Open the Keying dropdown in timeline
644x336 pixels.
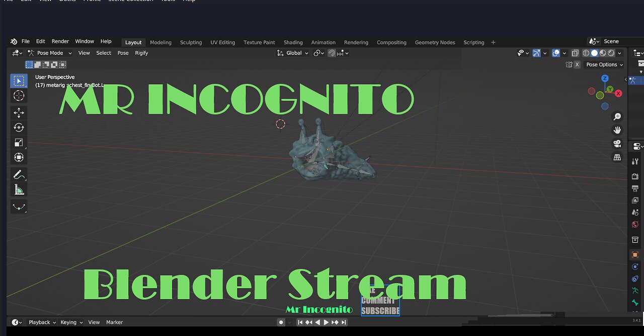[x=71, y=322]
